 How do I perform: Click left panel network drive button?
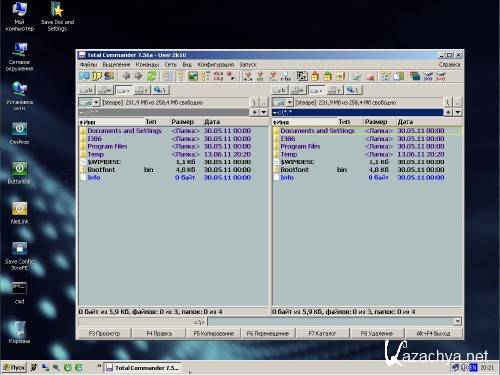160,90
